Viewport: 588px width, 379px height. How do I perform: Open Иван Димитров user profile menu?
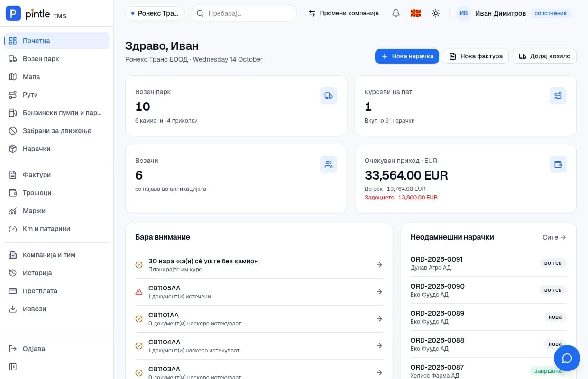click(x=514, y=13)
